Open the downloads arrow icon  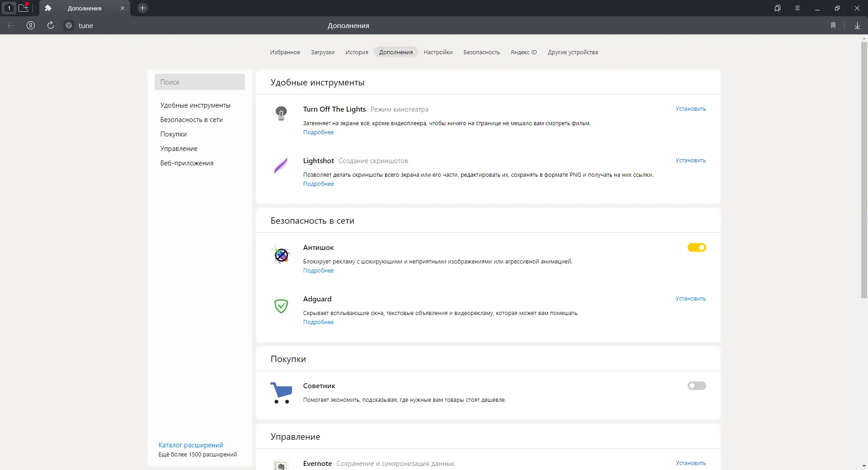857,25
